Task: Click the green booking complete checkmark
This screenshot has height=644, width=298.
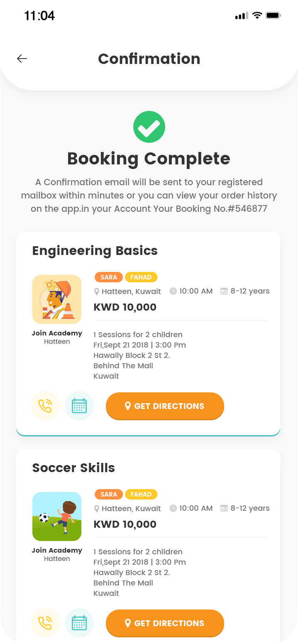Action: 149,127
